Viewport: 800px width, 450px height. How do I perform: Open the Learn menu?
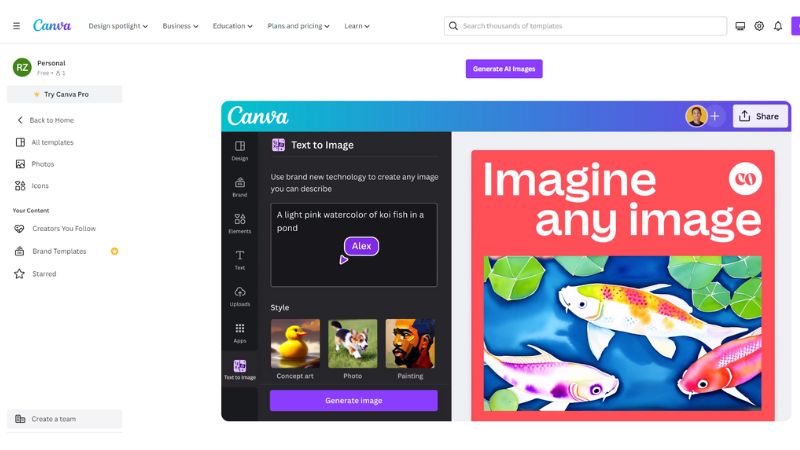coord(357,26)
